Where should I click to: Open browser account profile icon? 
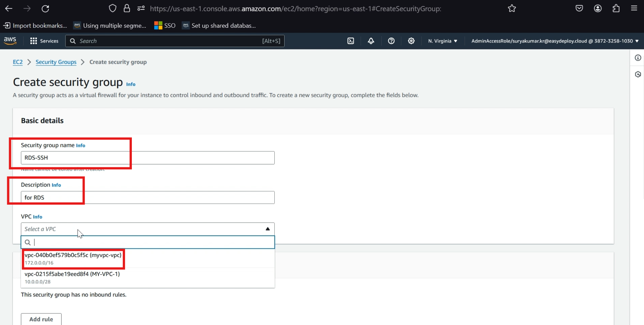tap(598, 8)
